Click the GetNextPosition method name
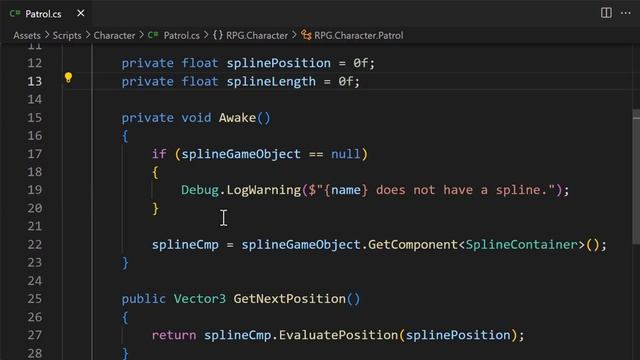This screenshot has width=640, height=360. [290, 299]
